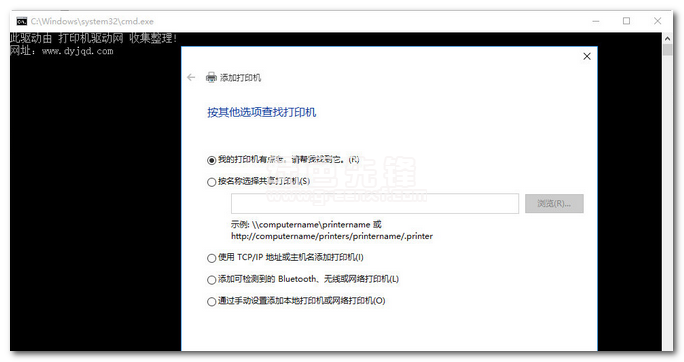Viewport: 684px width, 362px height.
Task: Select the "我的打印机有点老" radio option
Action: coord(212,160)
